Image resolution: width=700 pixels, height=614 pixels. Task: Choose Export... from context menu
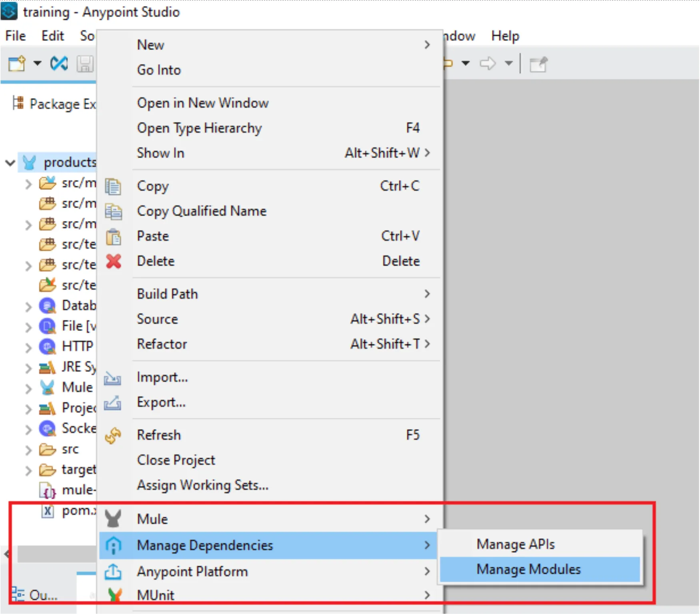270,402
